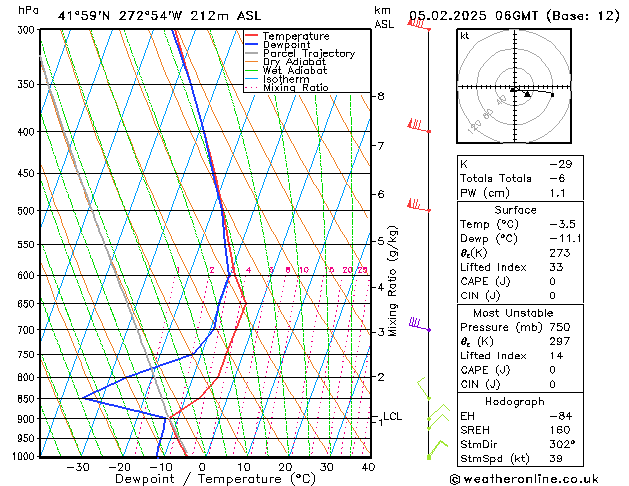Click the surface theta-e value 273
Image resolution: width=629 pixels, height=486 pixels.
coord(560,253)
